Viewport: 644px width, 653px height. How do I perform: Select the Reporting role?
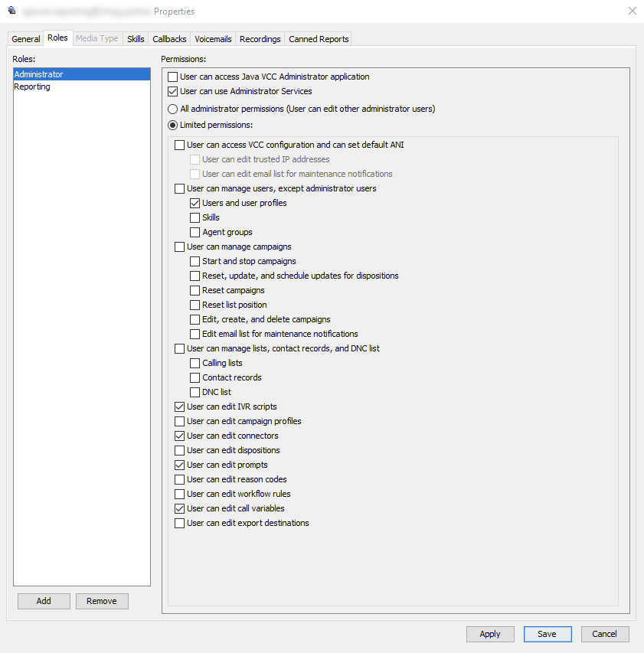click(31, 87)
